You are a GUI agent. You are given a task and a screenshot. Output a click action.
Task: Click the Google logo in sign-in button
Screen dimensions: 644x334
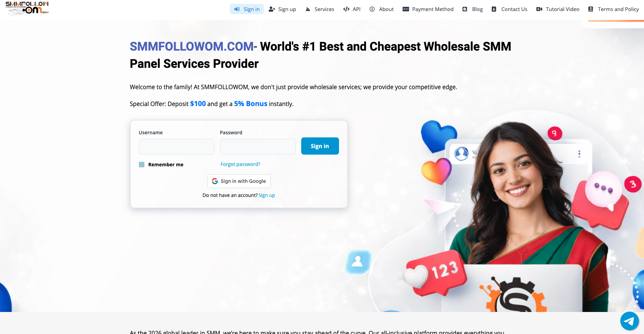tap(215, 181)
